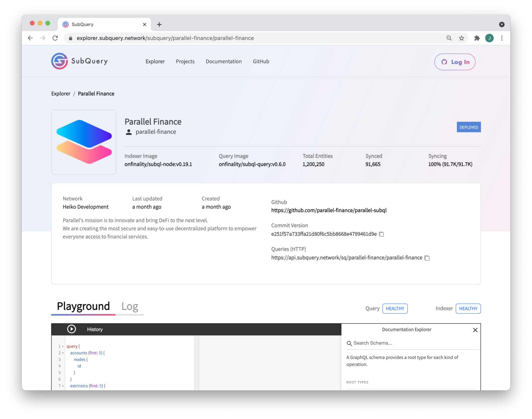Click the tab search dropdown arrow in Chrome

click(x=502, y=24)
